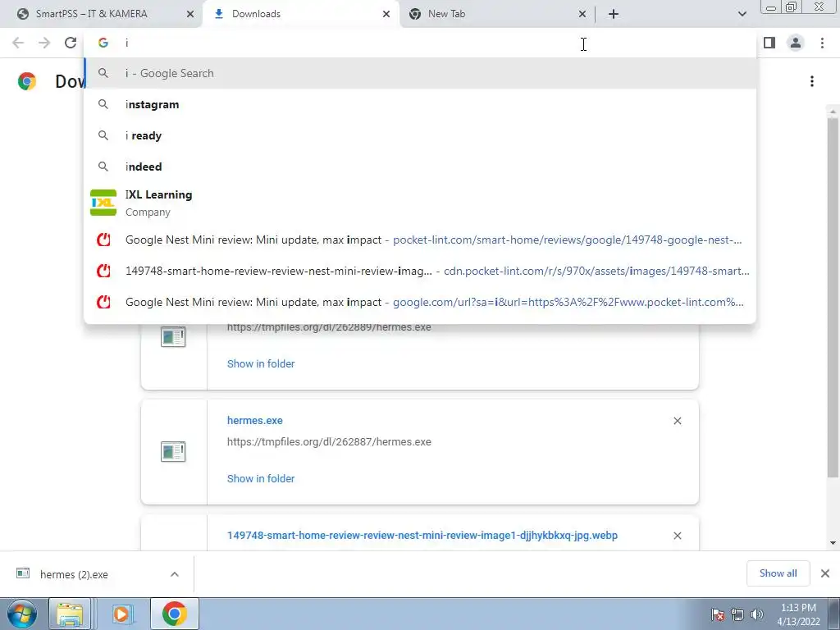Open the side panel icon
The height and width of the screenshot is (630, 840).
pyautogui.click(x=769, y=43)
